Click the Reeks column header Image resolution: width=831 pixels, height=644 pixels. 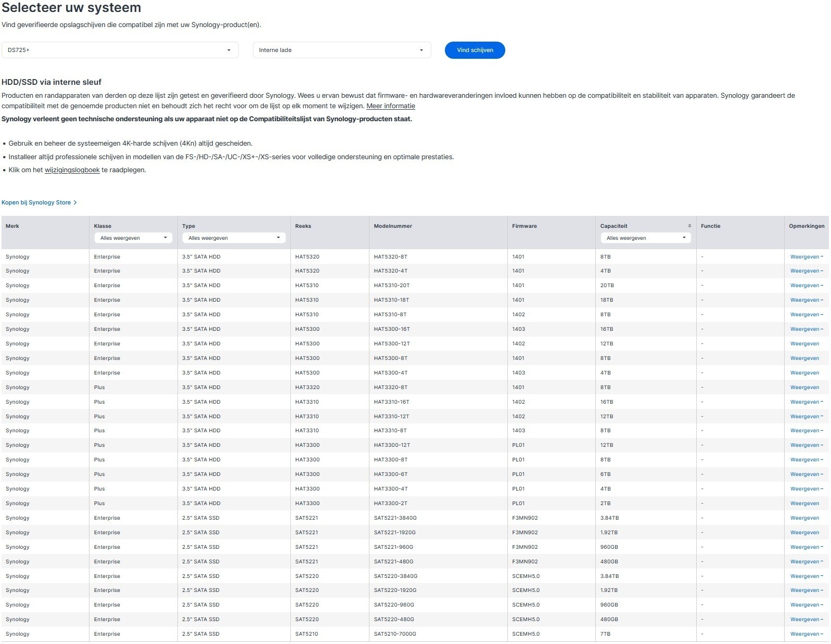coord(303,226)
